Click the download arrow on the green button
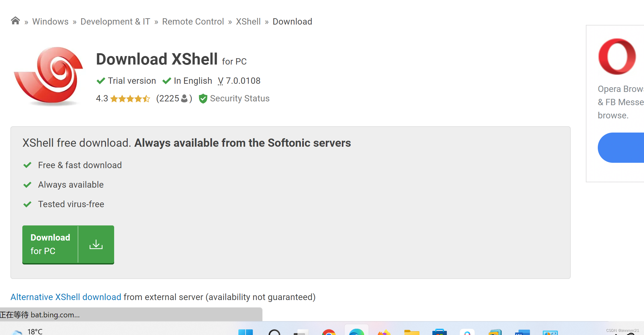This screenshot has height=335, width=644. (x=96, y=245)
